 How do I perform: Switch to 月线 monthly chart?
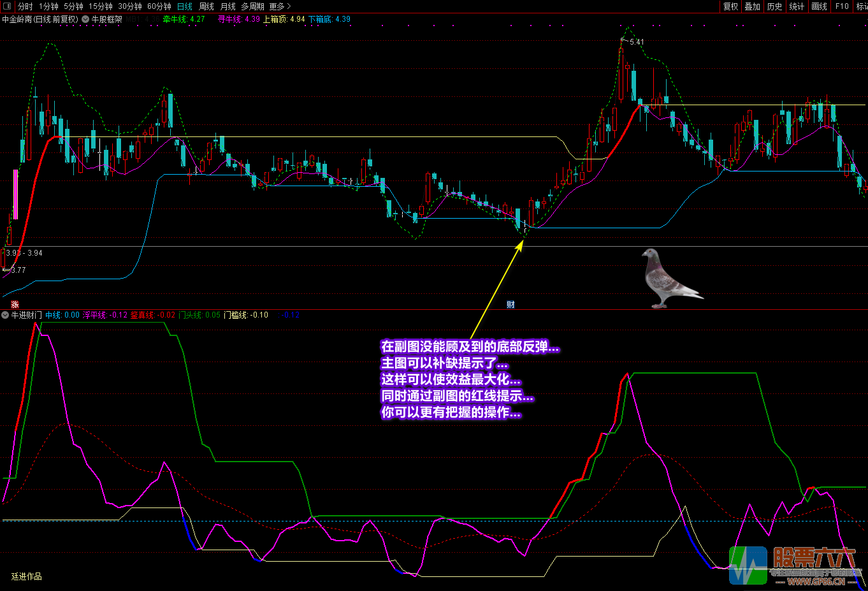click(228, 6)
